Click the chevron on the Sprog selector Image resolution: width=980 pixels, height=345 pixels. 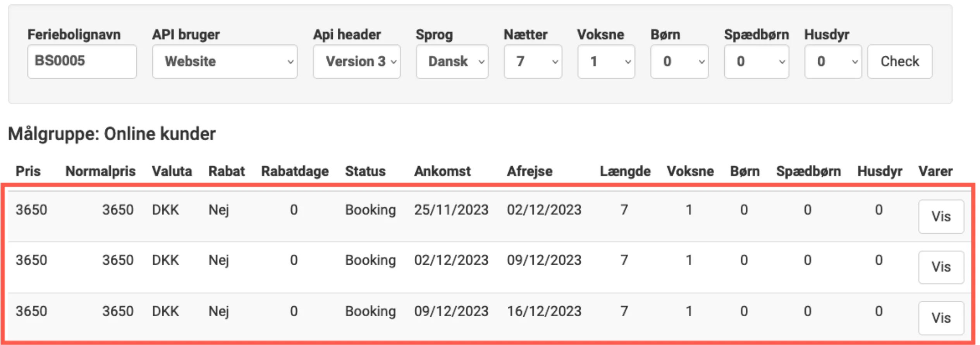(481, 62)
